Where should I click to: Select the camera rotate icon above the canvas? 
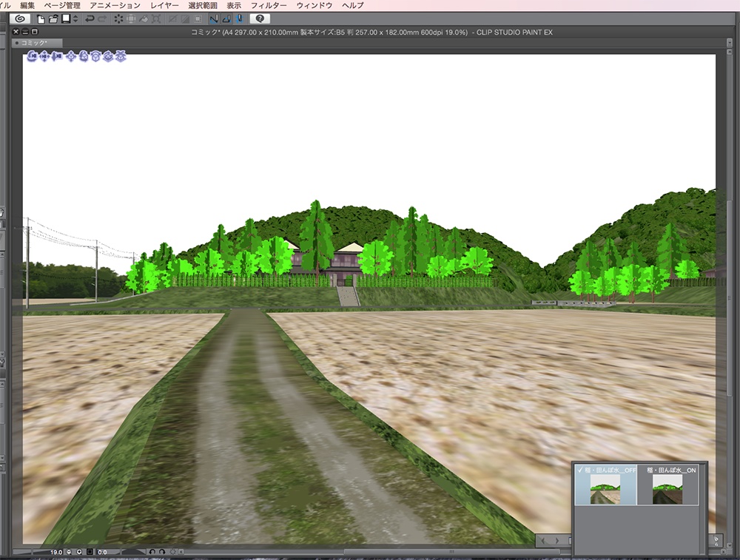31,56
